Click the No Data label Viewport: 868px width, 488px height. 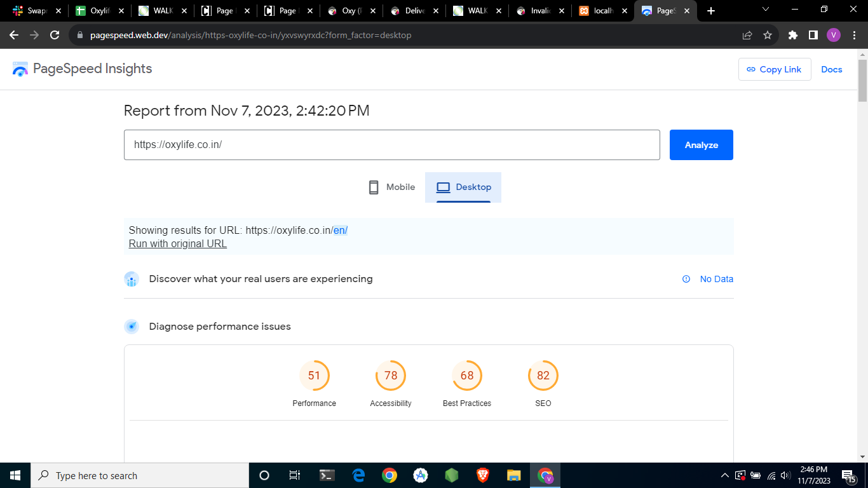[716, 279]
